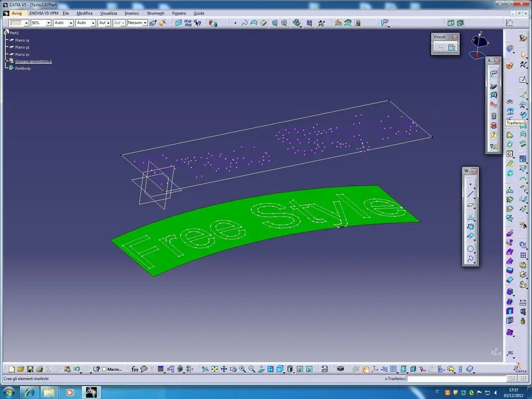
Task: Click the What's This help cursor icon
Action: click(x=97, y=369)
